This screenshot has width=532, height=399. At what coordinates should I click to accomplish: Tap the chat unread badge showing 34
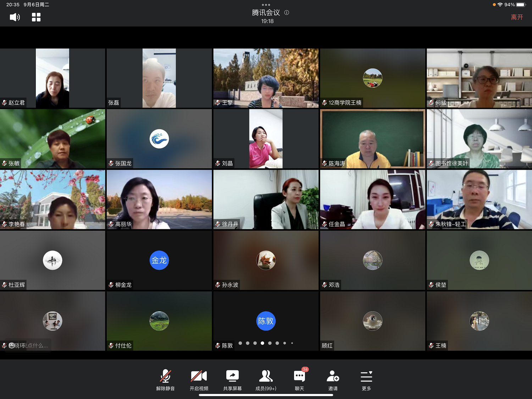305,370
